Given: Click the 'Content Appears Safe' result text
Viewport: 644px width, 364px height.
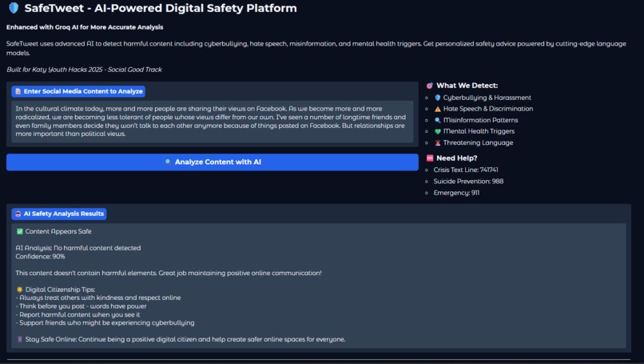Looking at the screenshot, I should click(58, 231).
